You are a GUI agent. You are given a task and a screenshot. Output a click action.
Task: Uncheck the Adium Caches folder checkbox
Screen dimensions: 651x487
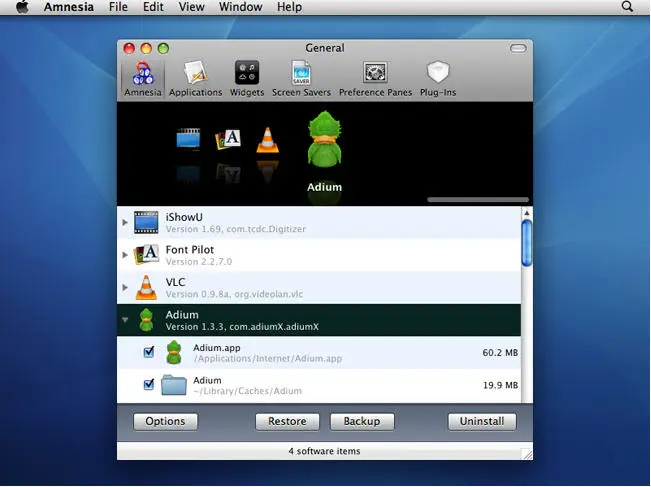pyautogui.click(x=149, y=384)
